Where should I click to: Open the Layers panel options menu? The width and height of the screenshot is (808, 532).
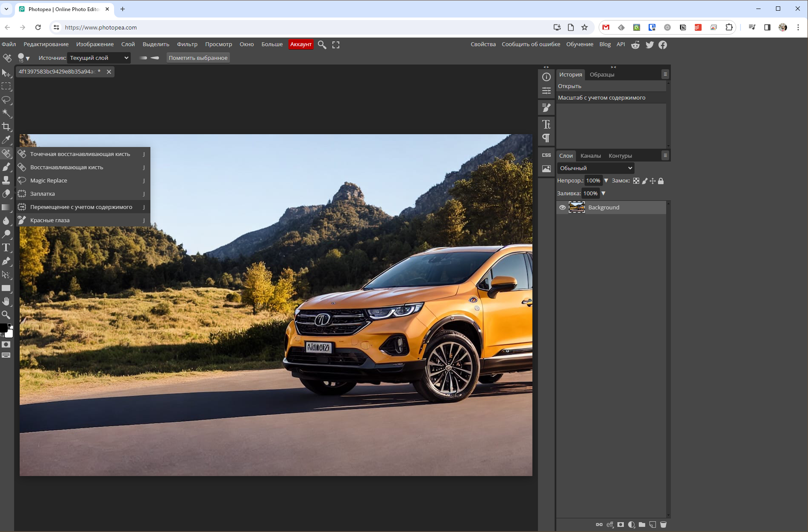coord(665,156)
